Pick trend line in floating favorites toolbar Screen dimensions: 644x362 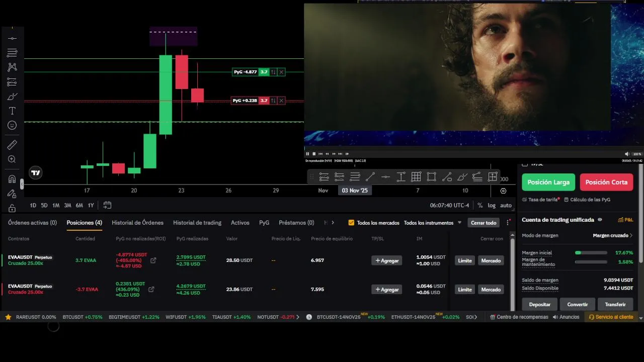point(370,177)
